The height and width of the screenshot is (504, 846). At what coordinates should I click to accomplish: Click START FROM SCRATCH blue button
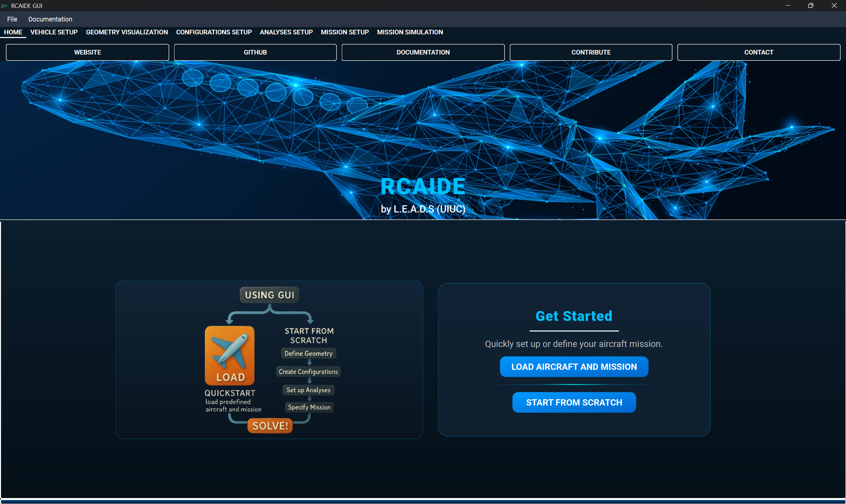pyautogui.click(x=574, y=403)
